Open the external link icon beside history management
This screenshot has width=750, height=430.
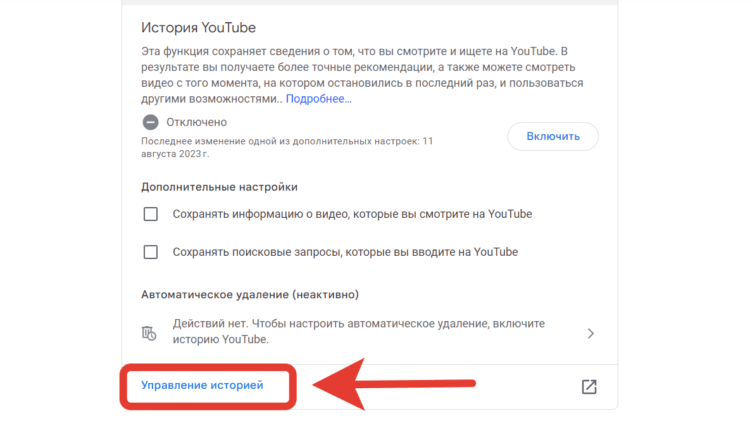589,386
